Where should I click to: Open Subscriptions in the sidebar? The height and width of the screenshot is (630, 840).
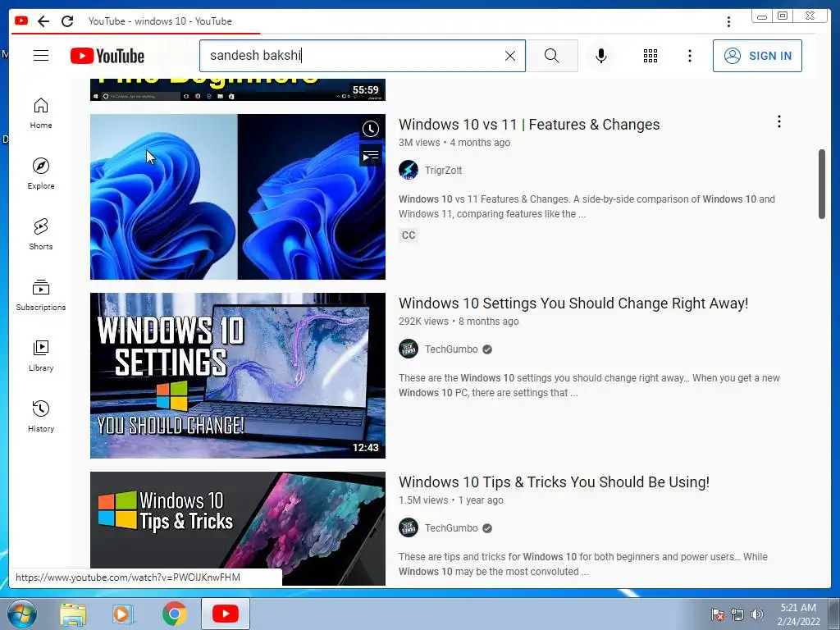(41, 294)
